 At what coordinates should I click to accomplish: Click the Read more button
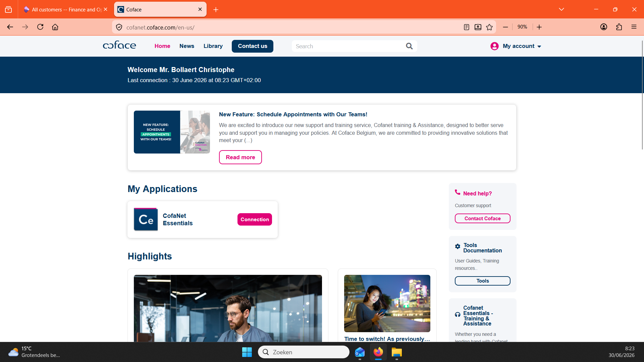[240, 157]
